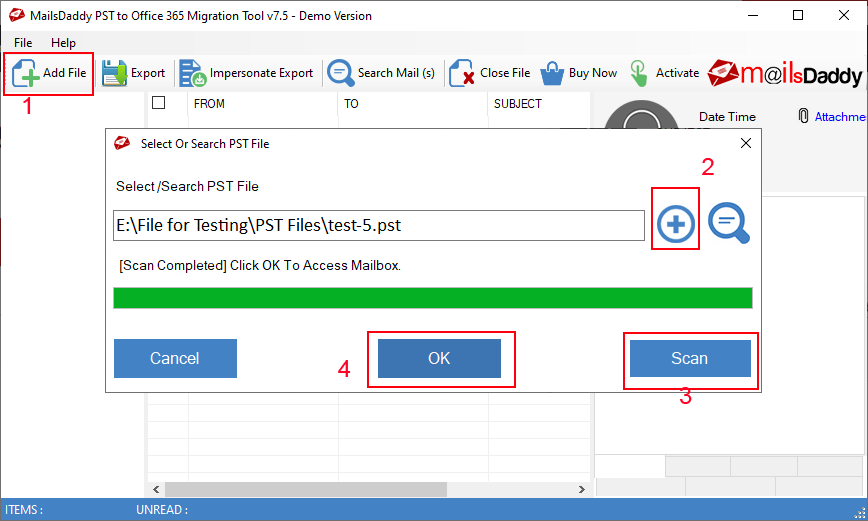Click the Scan button
Viewport: 868px width, 521px height.
click(690, 358)
